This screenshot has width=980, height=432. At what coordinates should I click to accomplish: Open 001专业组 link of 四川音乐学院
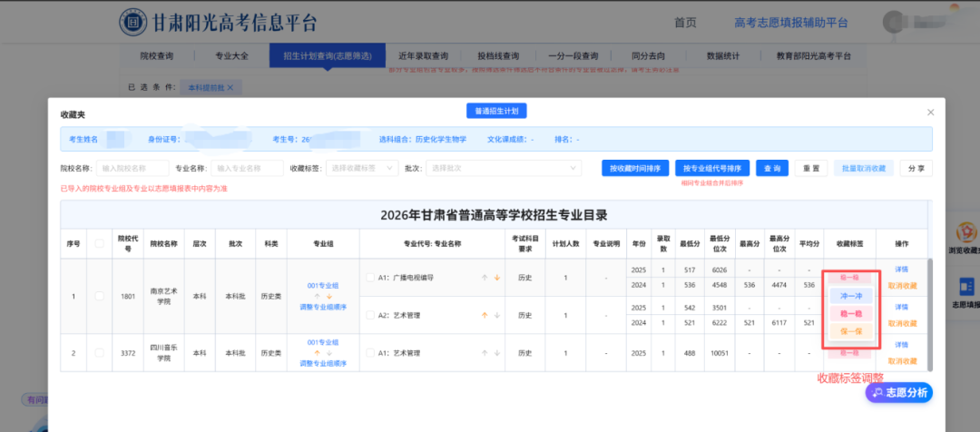(323, 342)
